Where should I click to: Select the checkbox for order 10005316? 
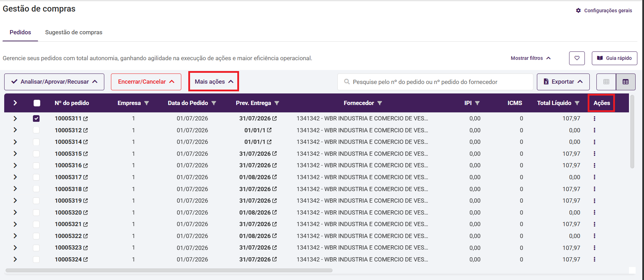(x=36, y=166)
